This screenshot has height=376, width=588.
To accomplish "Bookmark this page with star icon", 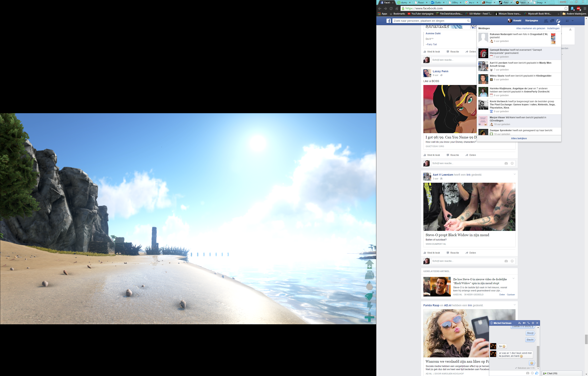I will point(566,8).
